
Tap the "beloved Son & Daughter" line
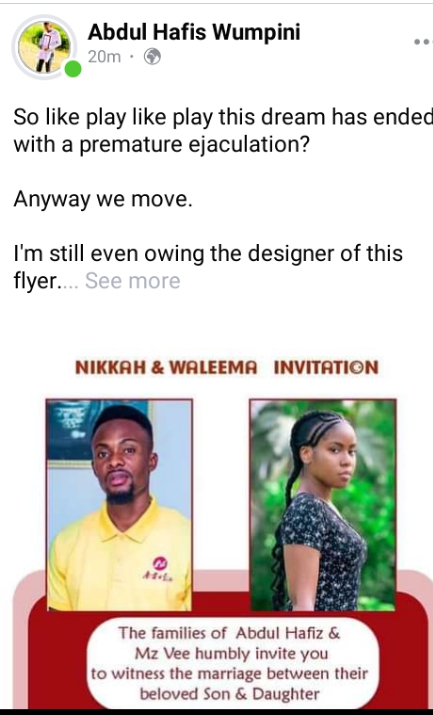[x=230, y=694]
